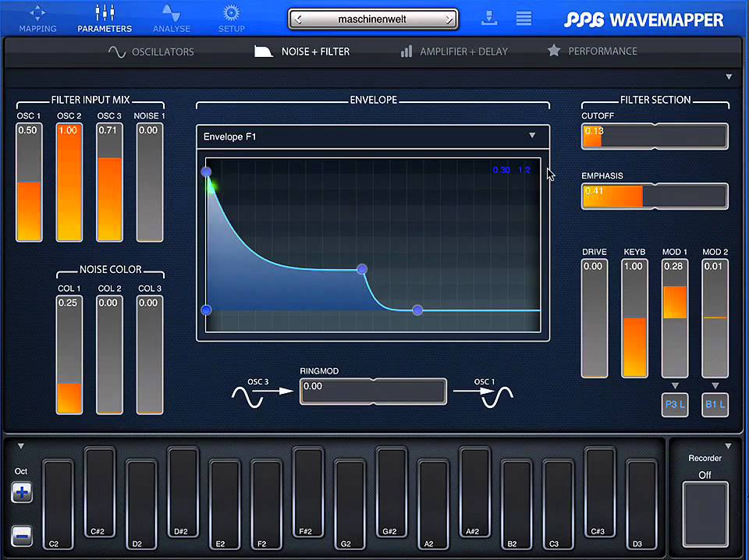749x560 pixels.
Task: Open the Mapping page icon
Action: pyautogui.click(x=37, y=13)
